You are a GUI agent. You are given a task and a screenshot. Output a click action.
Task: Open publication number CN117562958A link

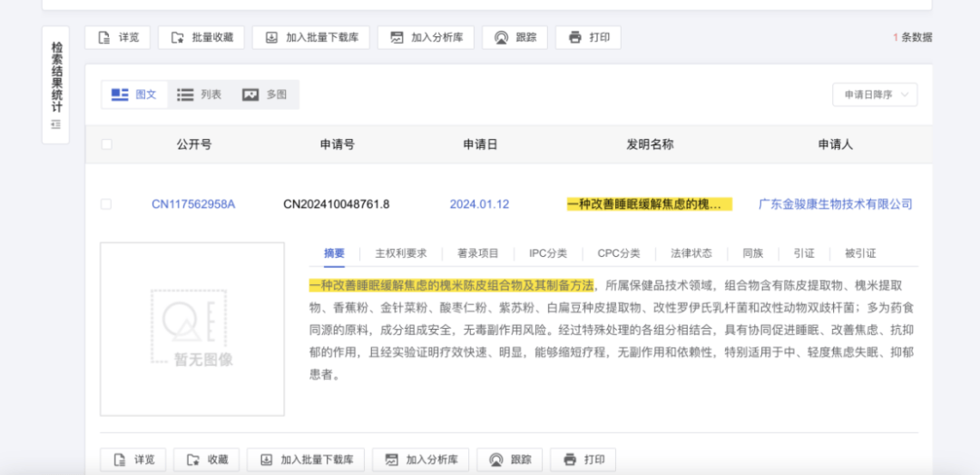point(193,204)
